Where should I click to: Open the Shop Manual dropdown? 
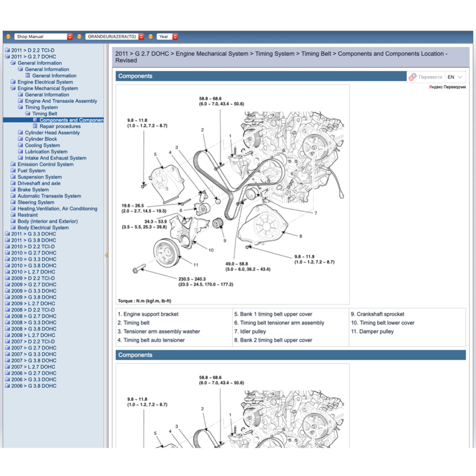click(x=44, y=36)
